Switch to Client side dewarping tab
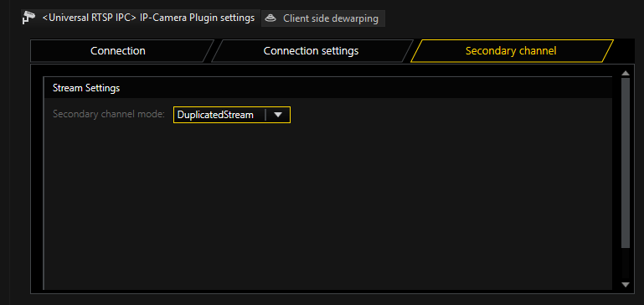The width and height of the screenshot is (644, 305). [322, 18]
